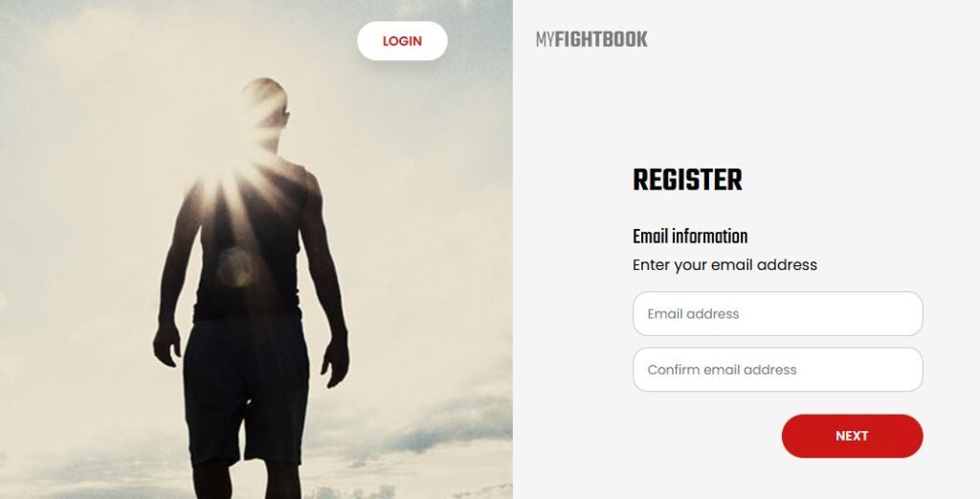Screen dimensions: 980x499
Task: Proceed with the red NEXT button
Action: 852,436
